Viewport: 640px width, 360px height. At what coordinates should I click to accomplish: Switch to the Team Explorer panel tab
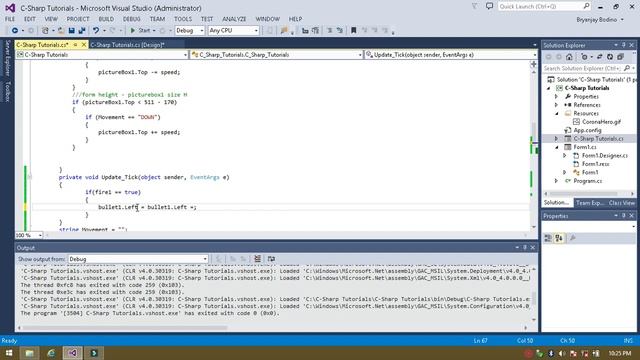(590, 203)
